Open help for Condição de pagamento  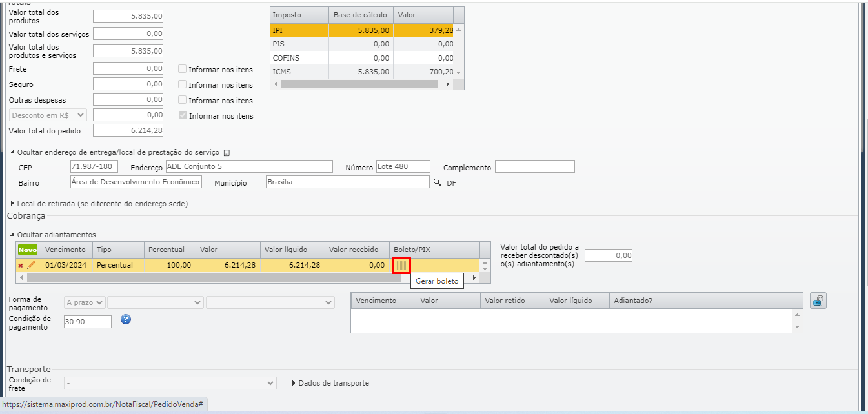(126, 319)
